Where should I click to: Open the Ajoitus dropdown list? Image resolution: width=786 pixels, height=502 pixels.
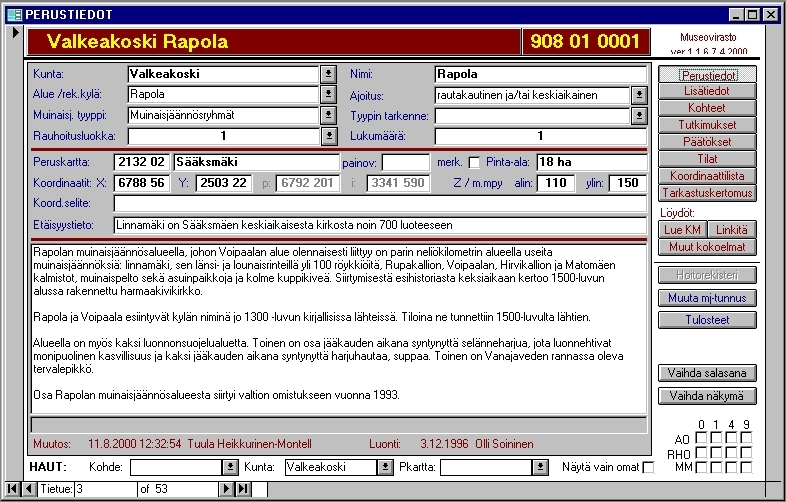(639, 95)
